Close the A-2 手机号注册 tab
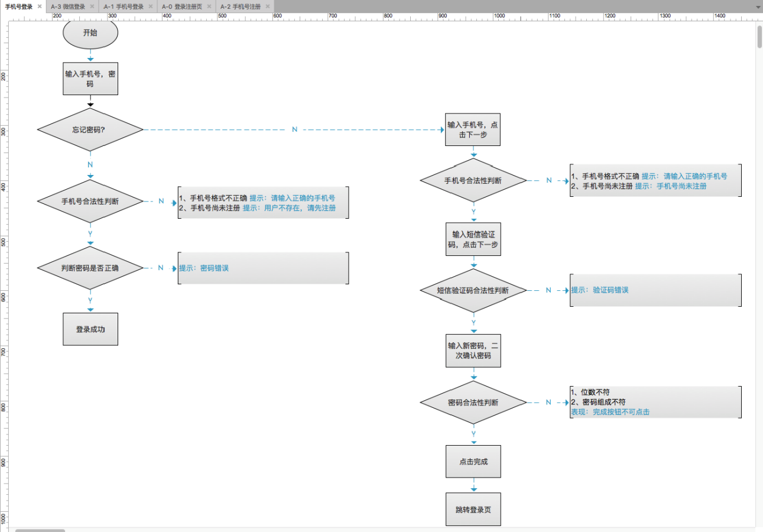Screen dimensions: 763x532 tap(267, 7)
